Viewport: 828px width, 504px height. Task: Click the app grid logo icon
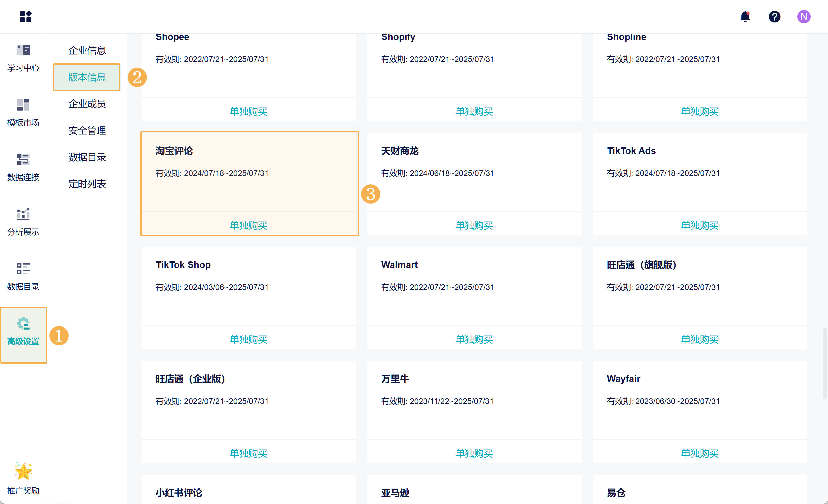coord(26,16)
